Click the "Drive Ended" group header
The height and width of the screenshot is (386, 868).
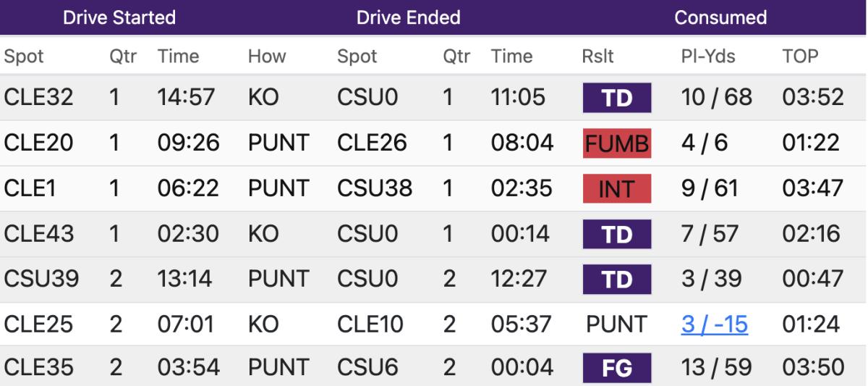408,18
